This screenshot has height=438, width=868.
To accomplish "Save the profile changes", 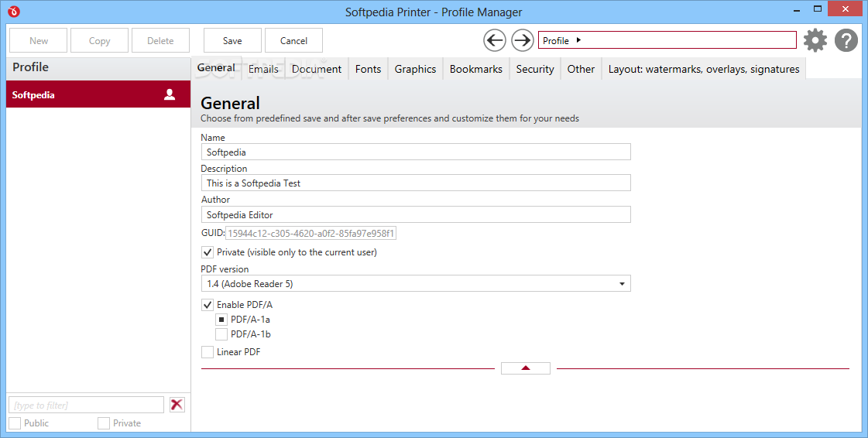I will [232, 40].
